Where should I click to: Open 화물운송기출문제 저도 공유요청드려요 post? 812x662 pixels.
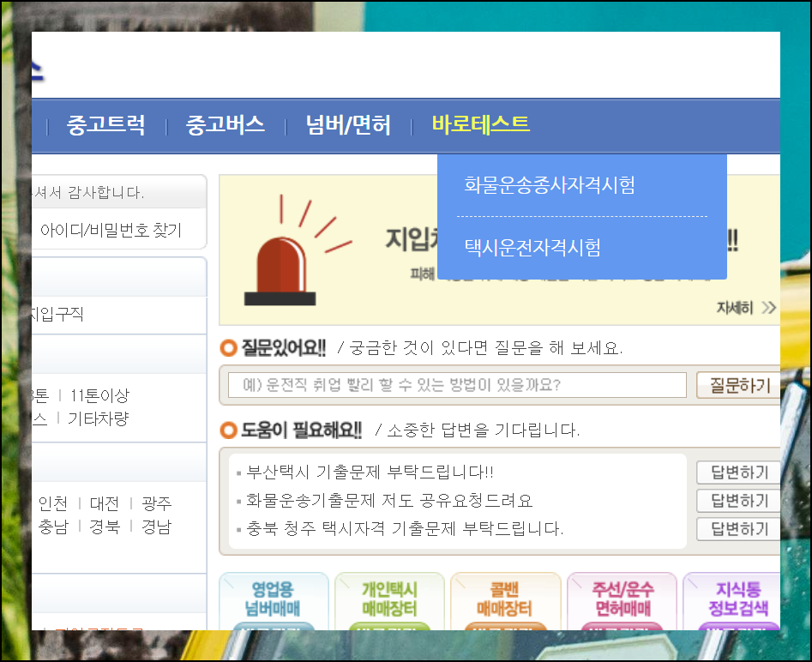(389, 501)
